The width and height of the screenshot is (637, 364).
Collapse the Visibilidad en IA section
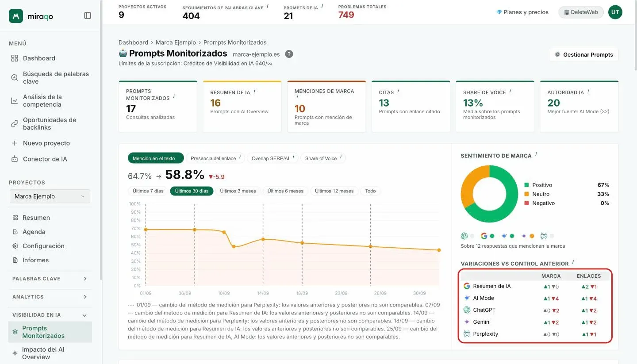point(50,315)
